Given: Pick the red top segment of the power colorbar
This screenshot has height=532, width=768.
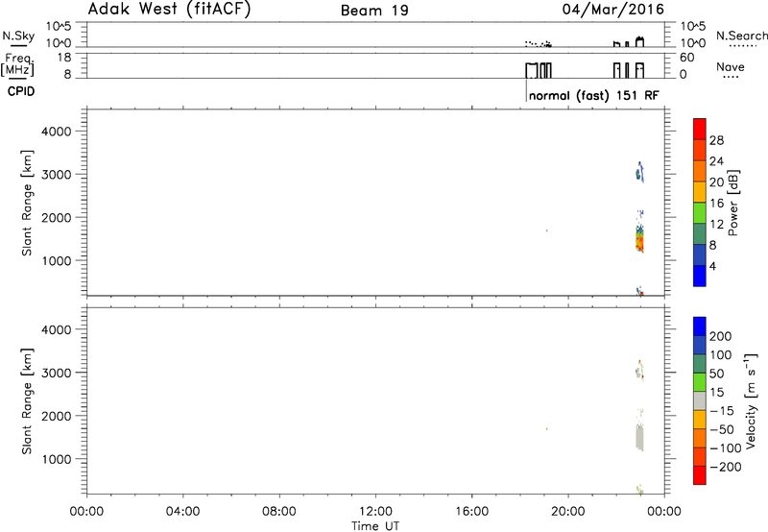Looking at the screenshot, I should pos(700,129).
